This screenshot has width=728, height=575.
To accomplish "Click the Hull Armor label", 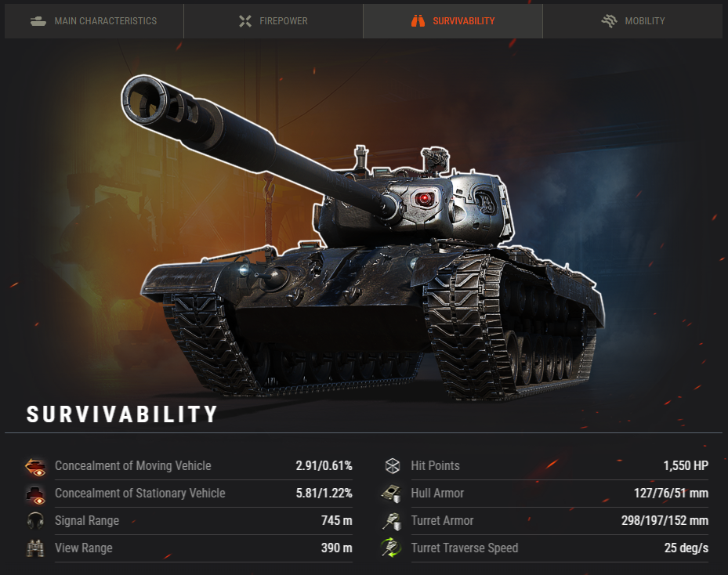I will 437,494.
